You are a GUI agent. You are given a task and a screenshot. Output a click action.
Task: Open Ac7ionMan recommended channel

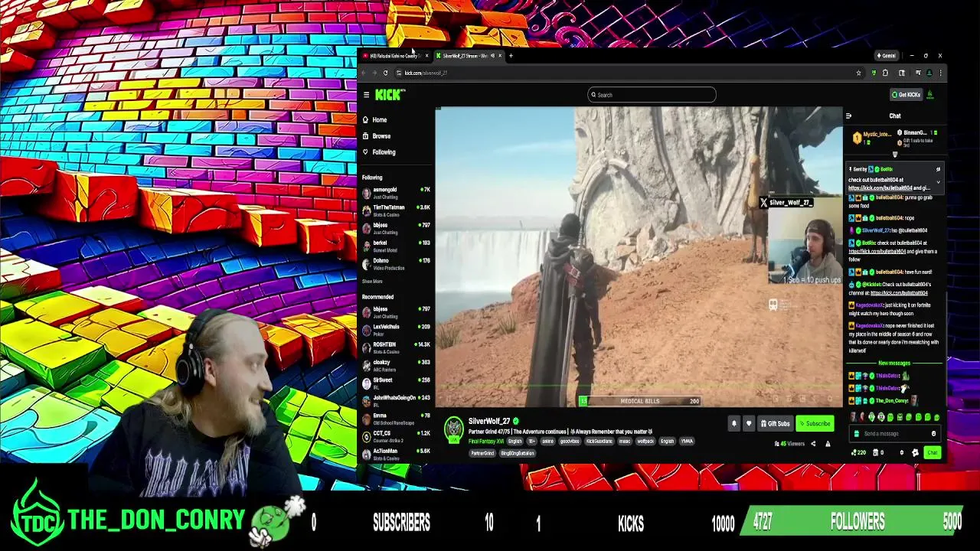pyautogui.click(x=396, y=454)
